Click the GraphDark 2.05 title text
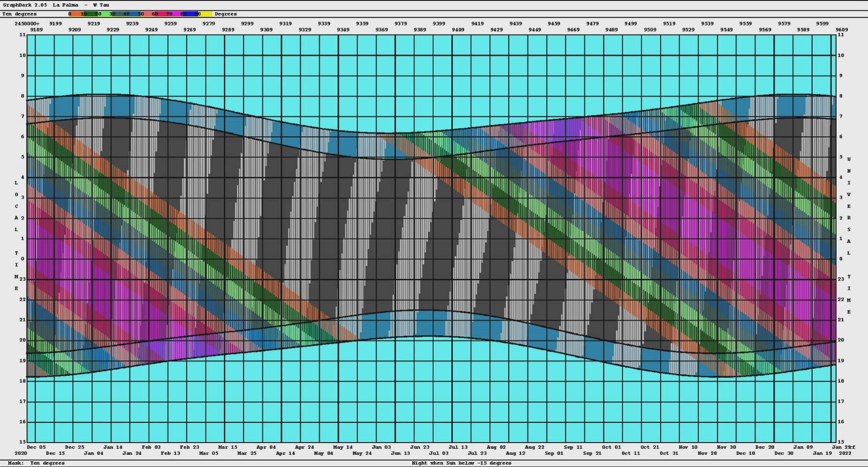The height and width of the screenshot is (467, 868). coord(24,5)
